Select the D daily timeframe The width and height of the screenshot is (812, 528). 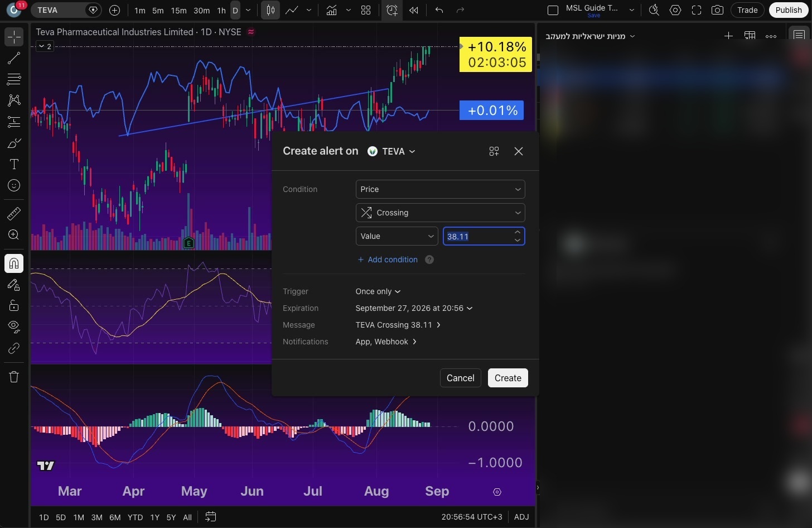235,10
